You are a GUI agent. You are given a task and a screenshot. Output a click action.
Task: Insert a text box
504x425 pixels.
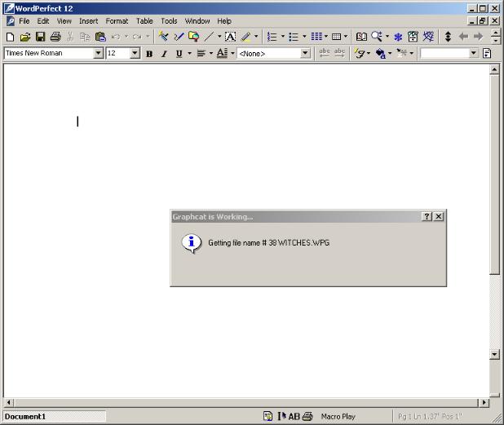[x=230, y=37]
